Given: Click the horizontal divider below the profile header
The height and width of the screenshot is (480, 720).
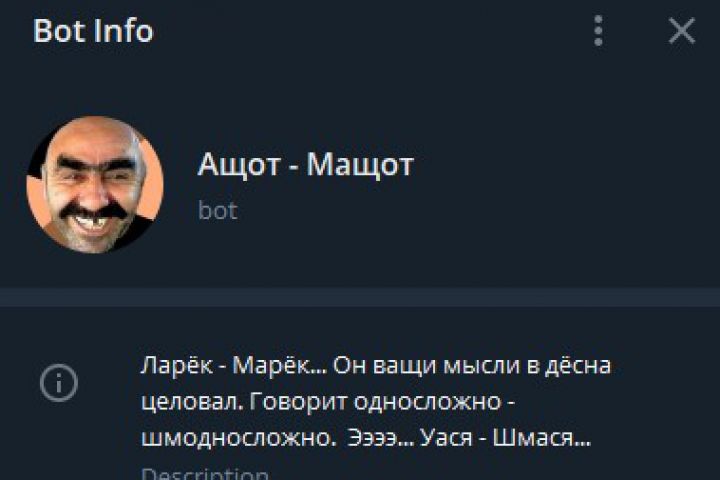Looking at the screenshot, I should 360,297.
